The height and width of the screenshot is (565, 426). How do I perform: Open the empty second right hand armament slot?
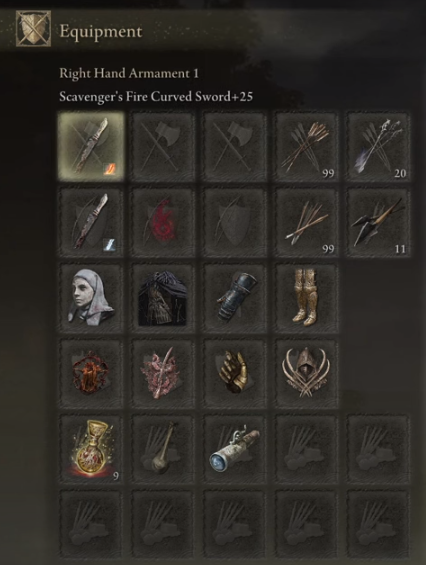tap(163, 146)
